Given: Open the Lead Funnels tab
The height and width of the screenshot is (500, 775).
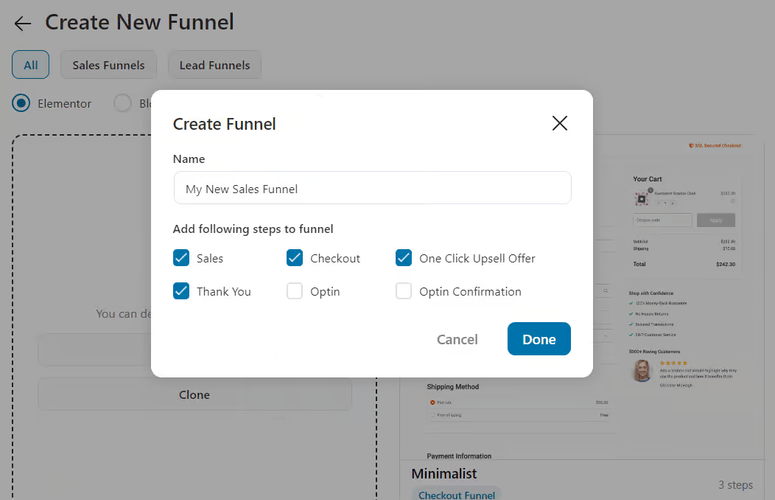Looking at the screenshot, I should (215, 65).
